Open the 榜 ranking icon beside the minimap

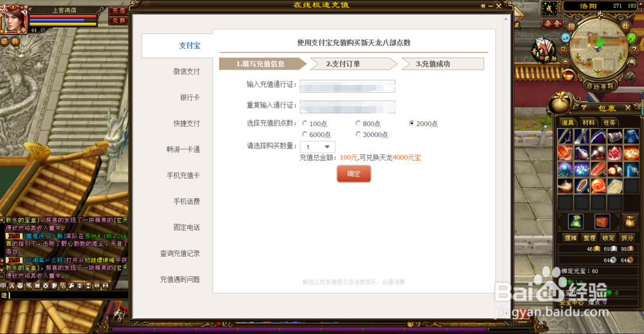[x=571, y=26]
